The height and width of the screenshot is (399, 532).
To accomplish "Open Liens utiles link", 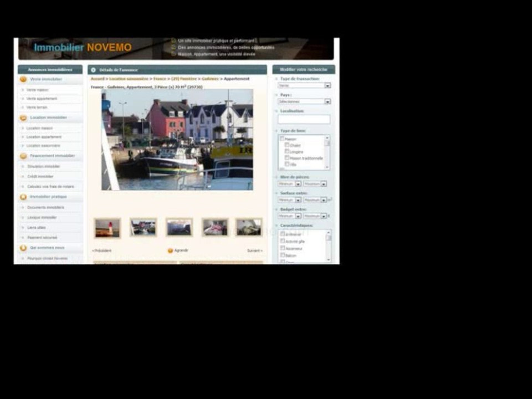I will pos(37,228).
